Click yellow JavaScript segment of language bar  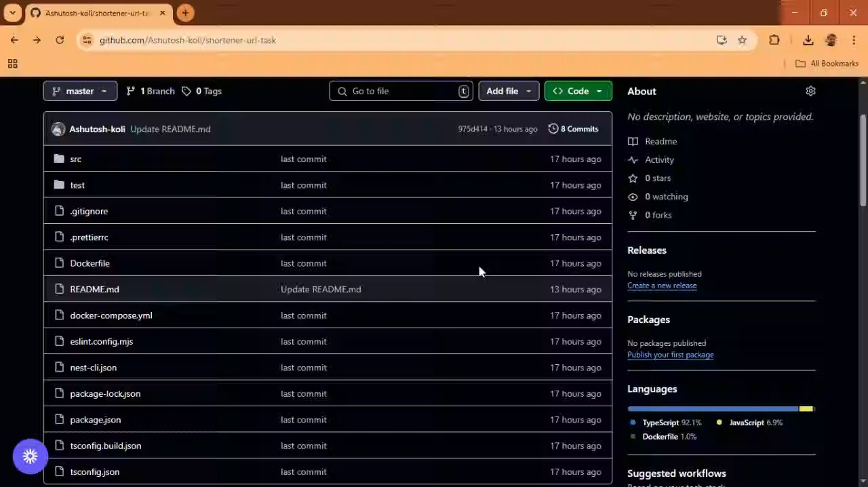[806, 409]
